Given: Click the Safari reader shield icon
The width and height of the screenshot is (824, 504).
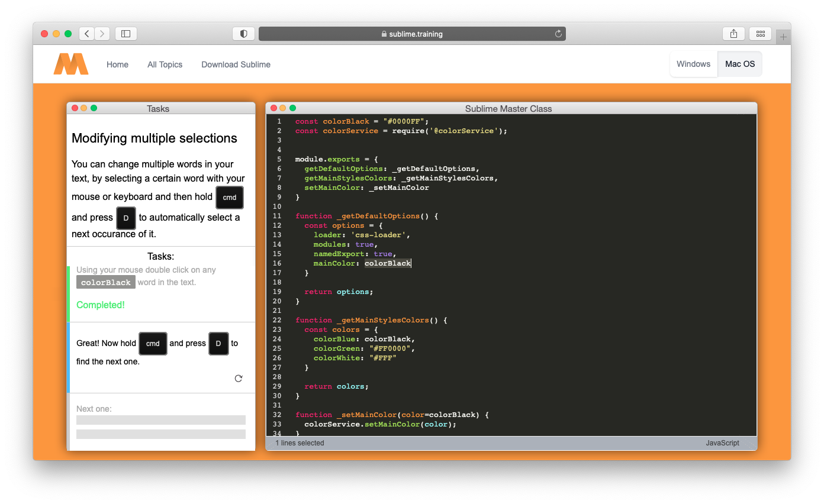Looking at the screenshot, I should pos(243,34).
